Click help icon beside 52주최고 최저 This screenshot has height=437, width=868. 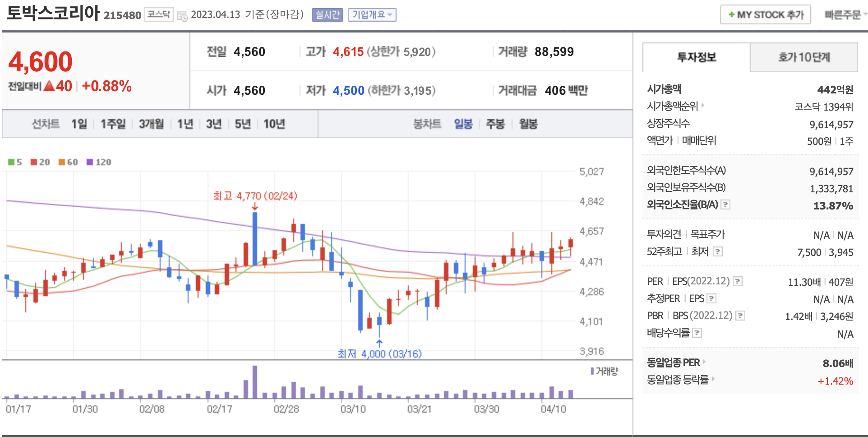pyautogui.click(x=717, y=251)
